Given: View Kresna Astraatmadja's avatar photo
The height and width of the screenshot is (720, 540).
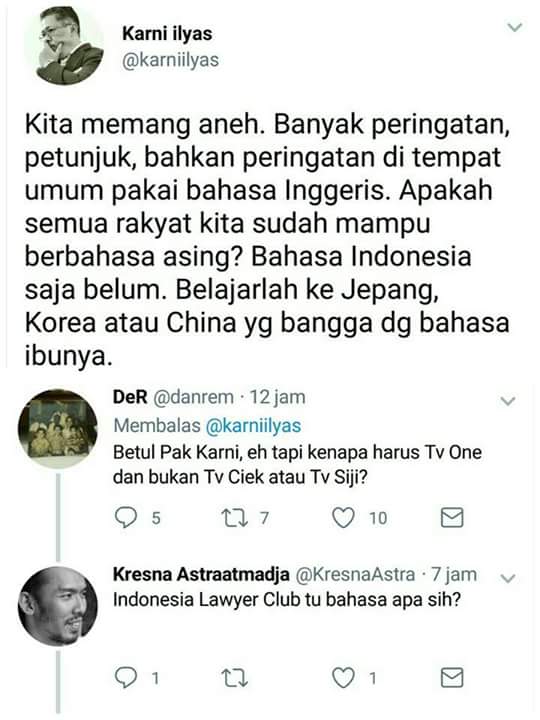Looking at the screenshot, I should (58, 606).
